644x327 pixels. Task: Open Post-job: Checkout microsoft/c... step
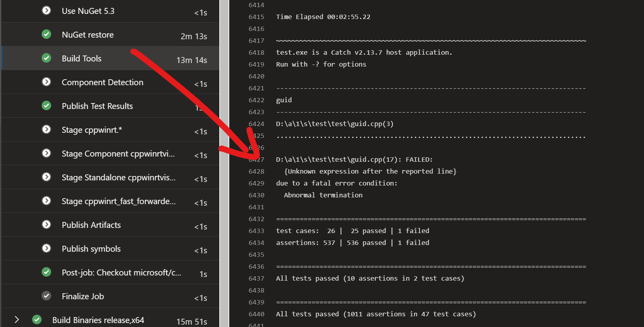(110, 272)
